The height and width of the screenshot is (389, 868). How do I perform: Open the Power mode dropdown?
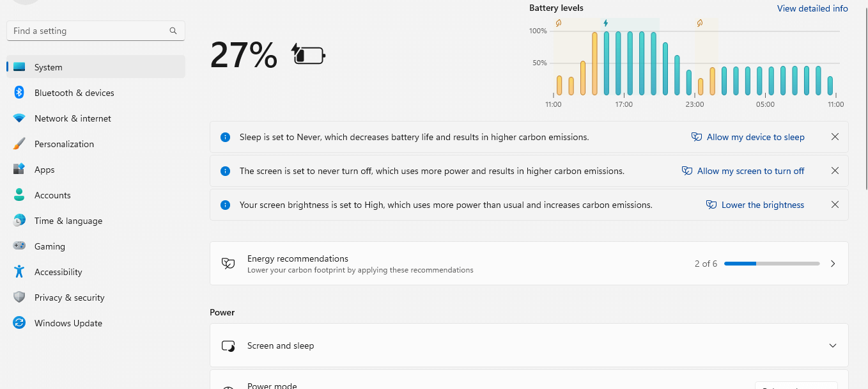click(x=796, y=386)
